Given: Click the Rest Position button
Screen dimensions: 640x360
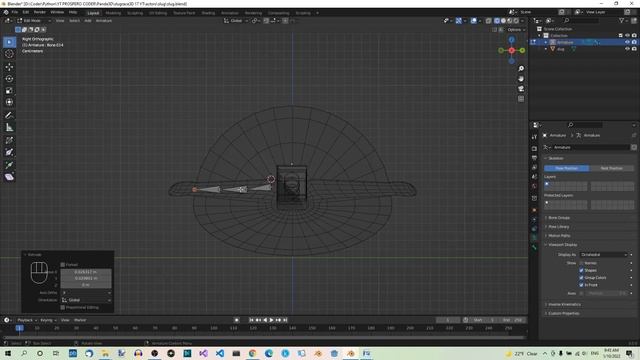Looking at the screenshot, I should (x=611, y=168).
